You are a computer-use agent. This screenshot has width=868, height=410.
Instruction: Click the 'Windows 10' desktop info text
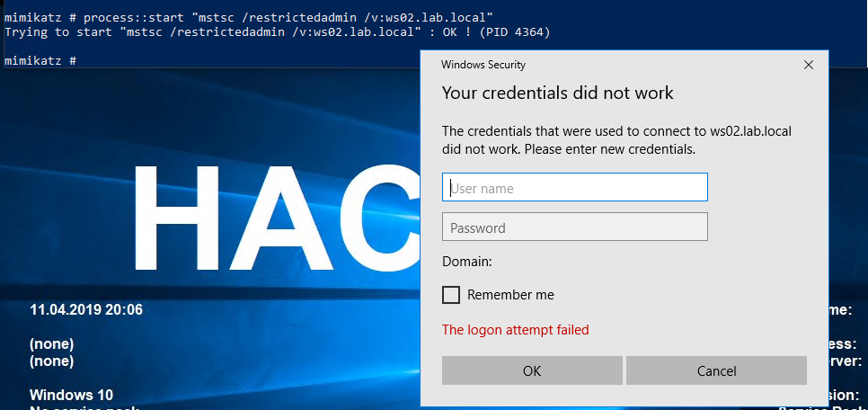71,395
